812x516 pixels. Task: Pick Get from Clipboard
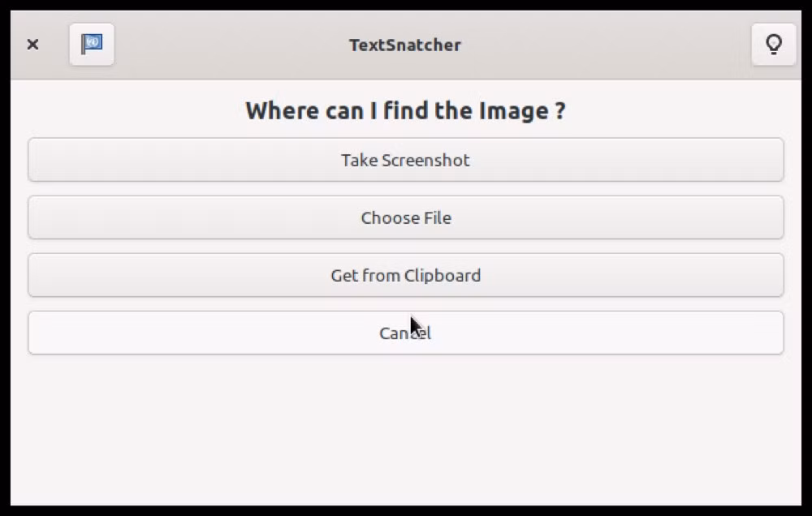[405, 275]
